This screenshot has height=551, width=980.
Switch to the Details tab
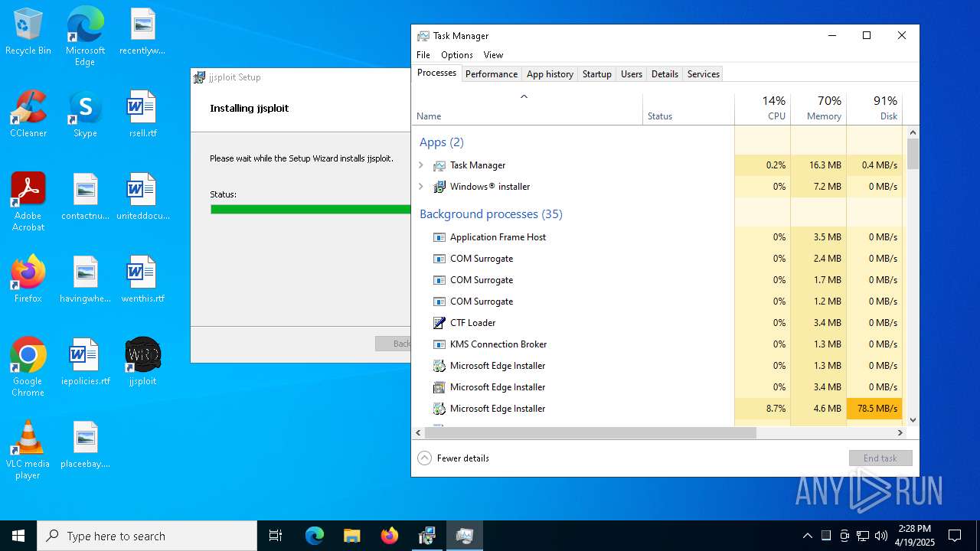pos(665,74)
